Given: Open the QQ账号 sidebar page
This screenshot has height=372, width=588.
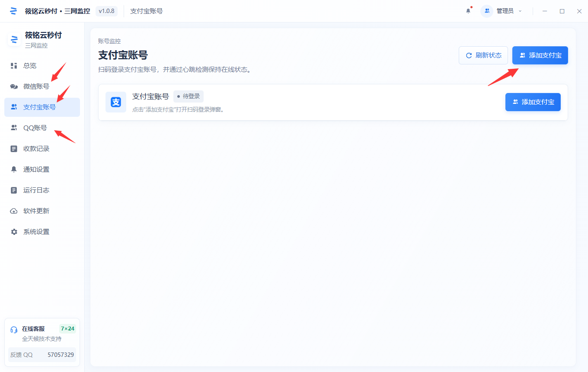Looking at the screenshot, I should (x=42, y=128).
